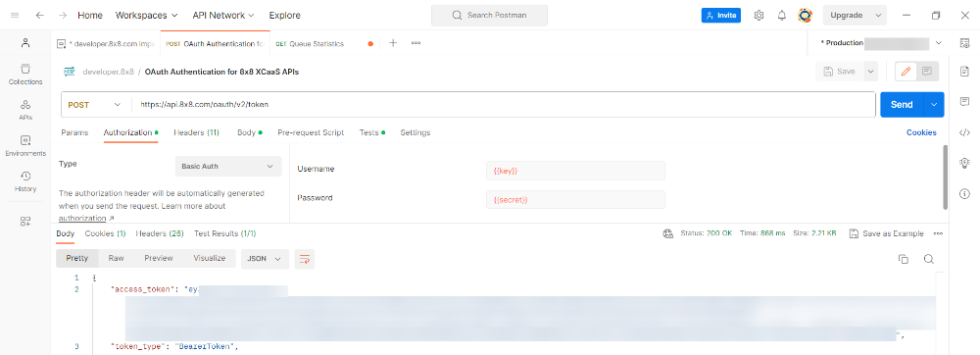Copy the response body
This screenshot has width=980, height=355.
click(904, 259)
